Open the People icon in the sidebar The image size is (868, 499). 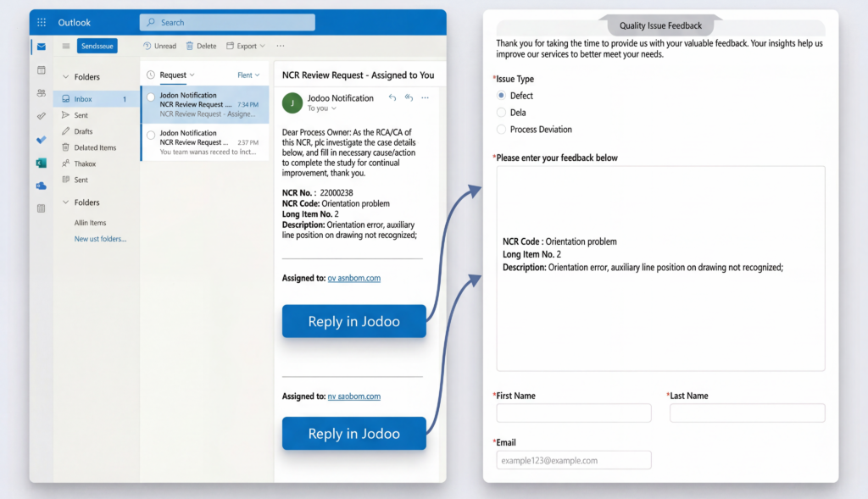click(41, 92)
